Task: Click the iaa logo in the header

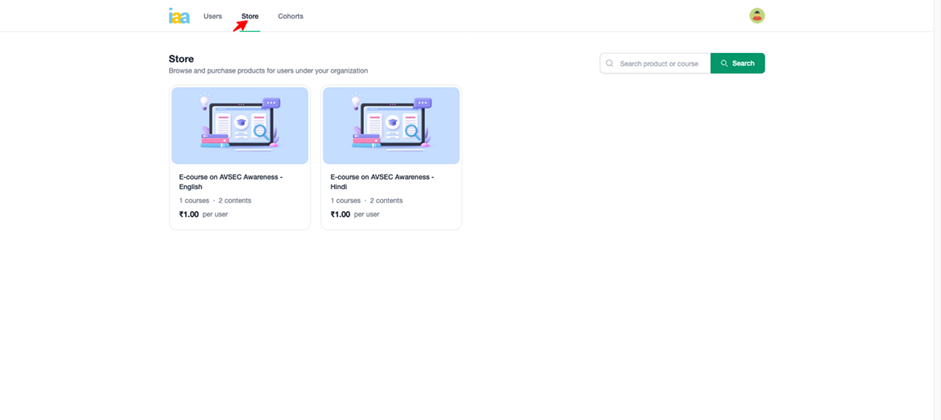Action: (x=179, y=16)
